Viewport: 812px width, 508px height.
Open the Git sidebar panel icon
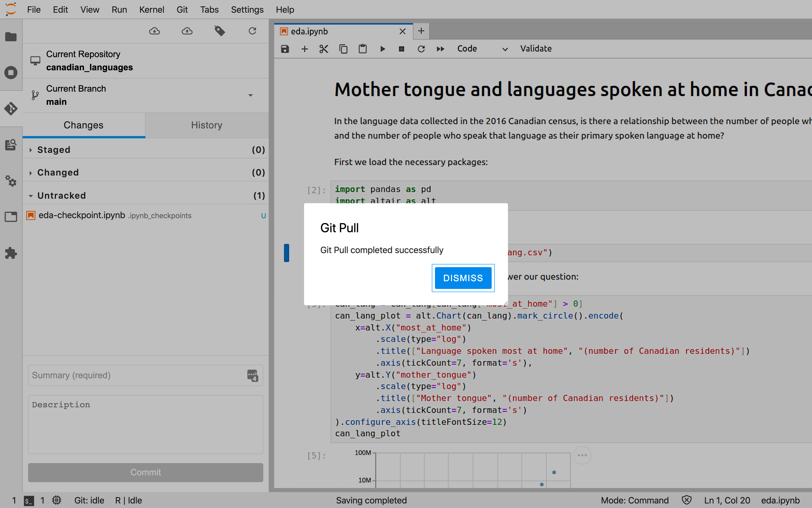coord(11,109)
